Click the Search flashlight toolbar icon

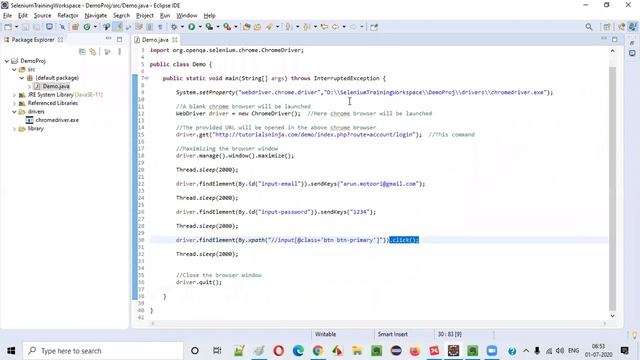coord(269,27)
